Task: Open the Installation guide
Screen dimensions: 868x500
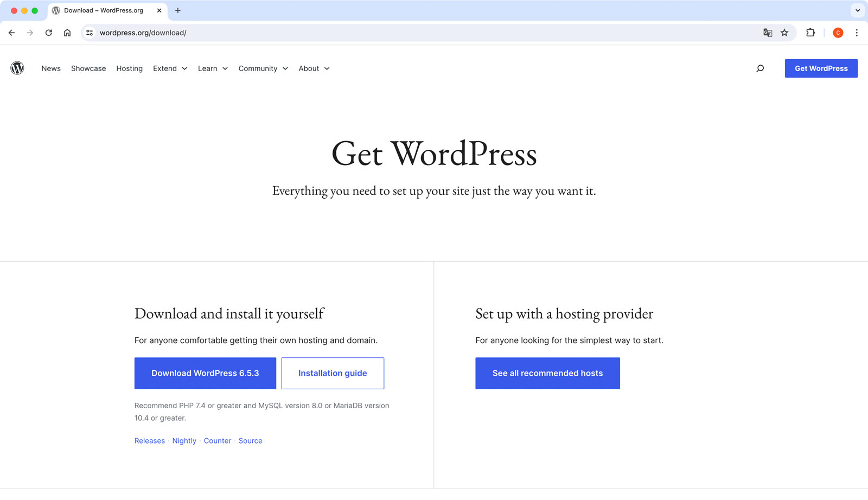Action: click(x=333, y=373)
